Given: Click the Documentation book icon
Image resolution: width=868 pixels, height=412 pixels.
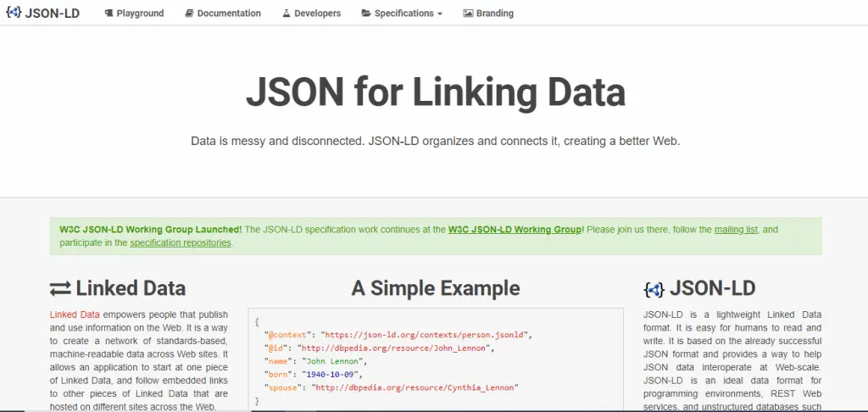Looking at the screenshot, I should pos(189,14).
